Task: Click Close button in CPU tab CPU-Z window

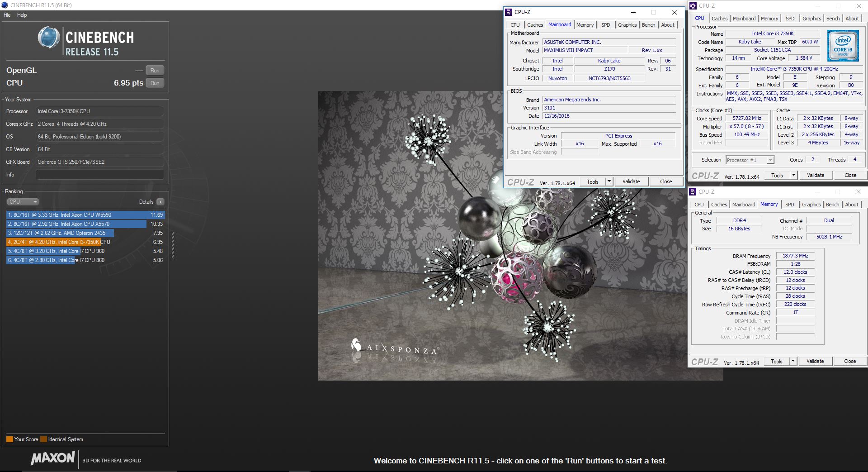Action: point(850,176)
